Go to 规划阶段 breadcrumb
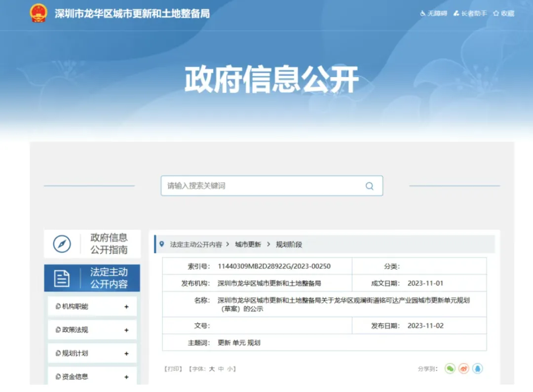This screenshot has height=392, width=533. pyautogui.click(x=289, y=244)
